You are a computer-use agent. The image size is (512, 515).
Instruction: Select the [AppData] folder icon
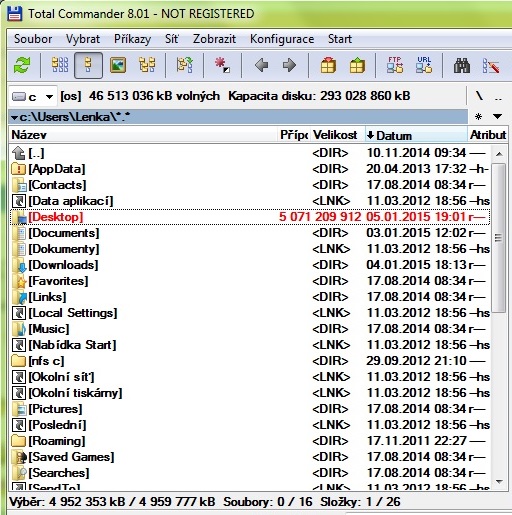(19, 169)
